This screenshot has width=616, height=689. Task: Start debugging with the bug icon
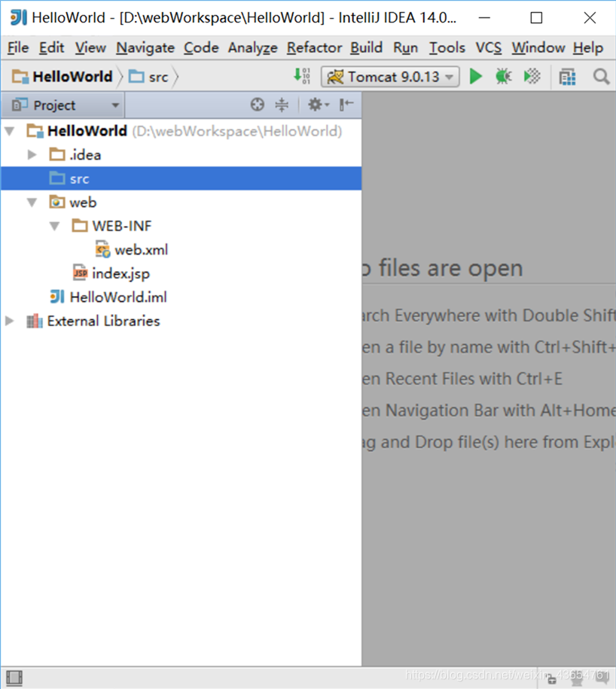click(504, 77)
